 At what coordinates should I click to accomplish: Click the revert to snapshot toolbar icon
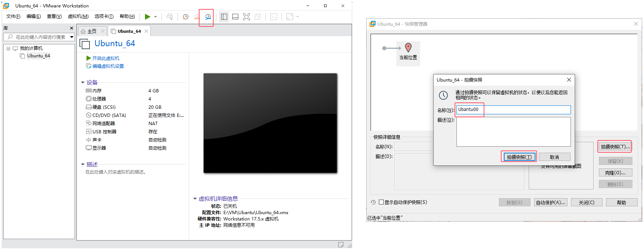197,17
